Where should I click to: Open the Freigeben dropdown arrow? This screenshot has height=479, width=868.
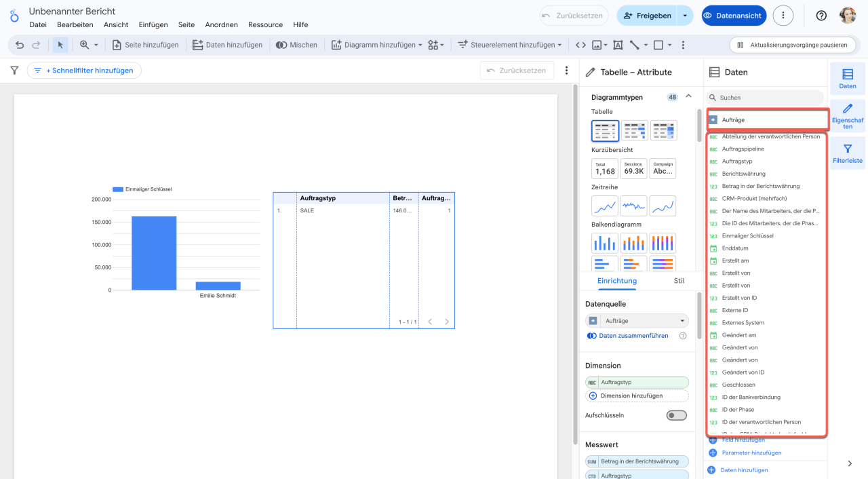tap(685, 16)
